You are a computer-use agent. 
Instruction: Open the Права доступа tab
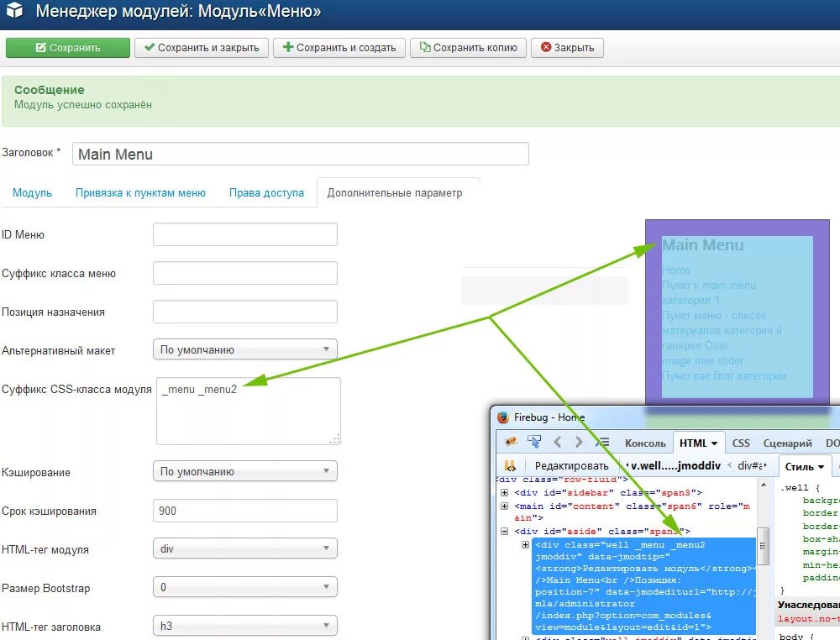pyautogui.click(x=266, y=193)
